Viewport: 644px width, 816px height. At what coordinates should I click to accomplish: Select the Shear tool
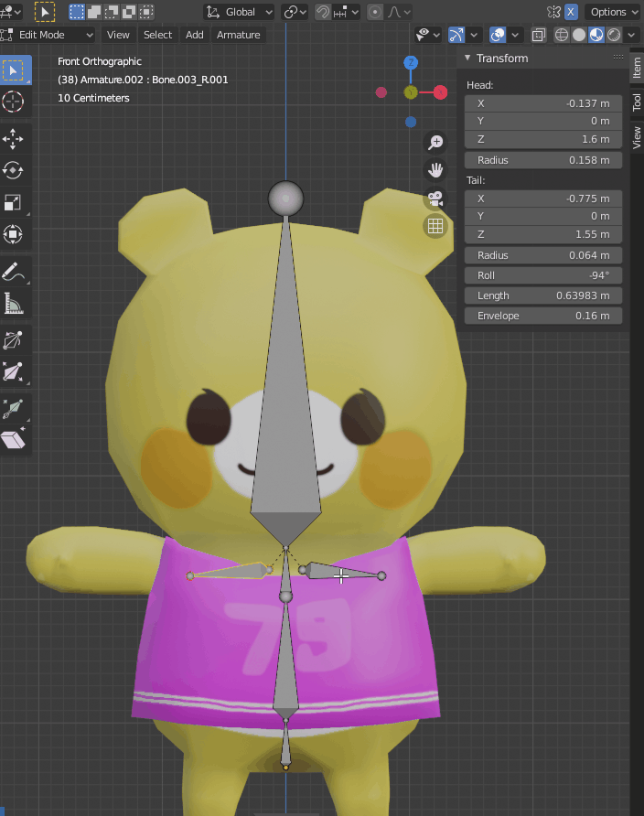[13, 440]
